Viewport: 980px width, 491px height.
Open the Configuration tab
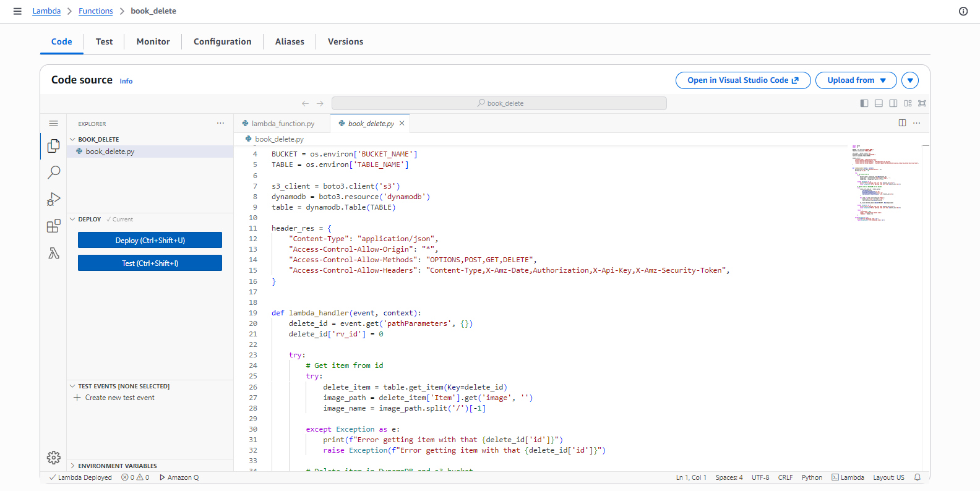click(222, 42)
